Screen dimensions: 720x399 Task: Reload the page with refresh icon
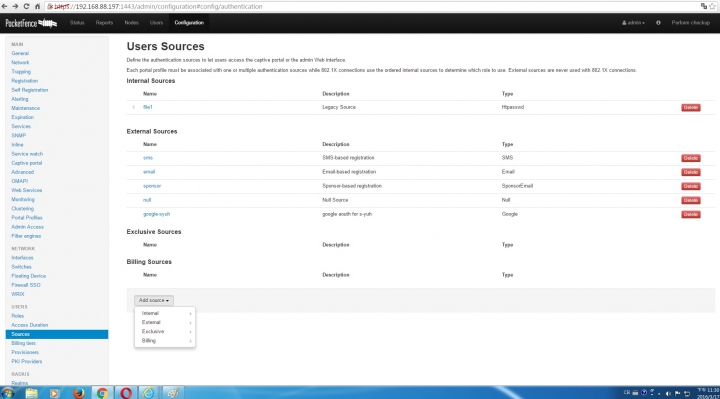26,6
